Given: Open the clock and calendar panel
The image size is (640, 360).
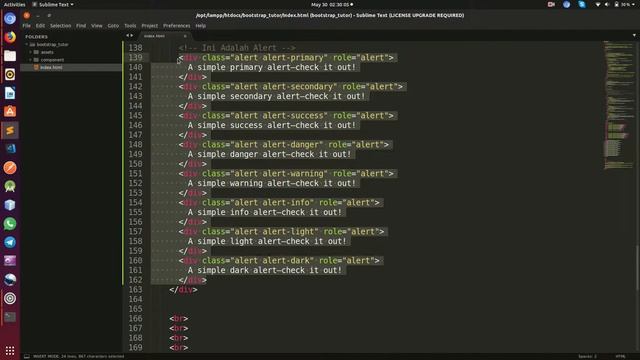Looking at the screenshot, I should click(332, 4).
